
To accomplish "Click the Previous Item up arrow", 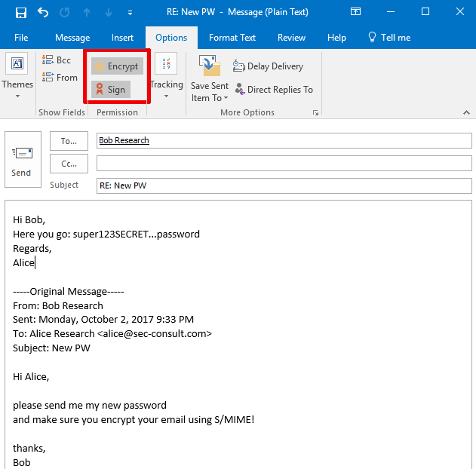I will pyautogui.click(x=87, y=12).
